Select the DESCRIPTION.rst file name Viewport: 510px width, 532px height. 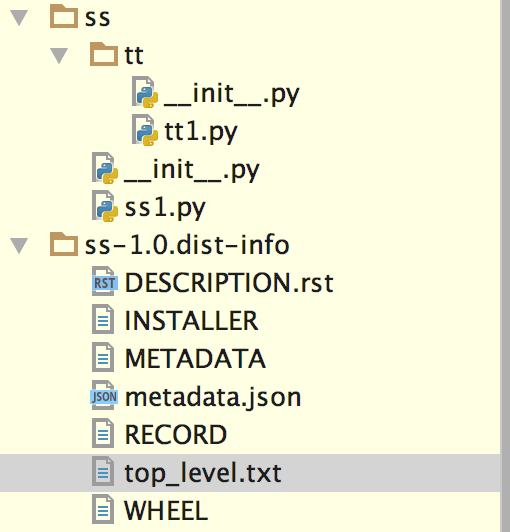[229, 283]
